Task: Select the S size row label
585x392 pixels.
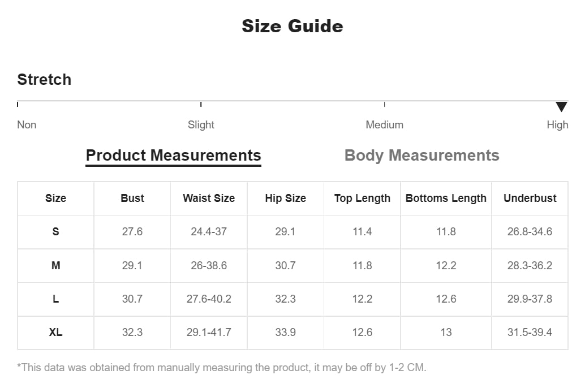Action: 55,232
